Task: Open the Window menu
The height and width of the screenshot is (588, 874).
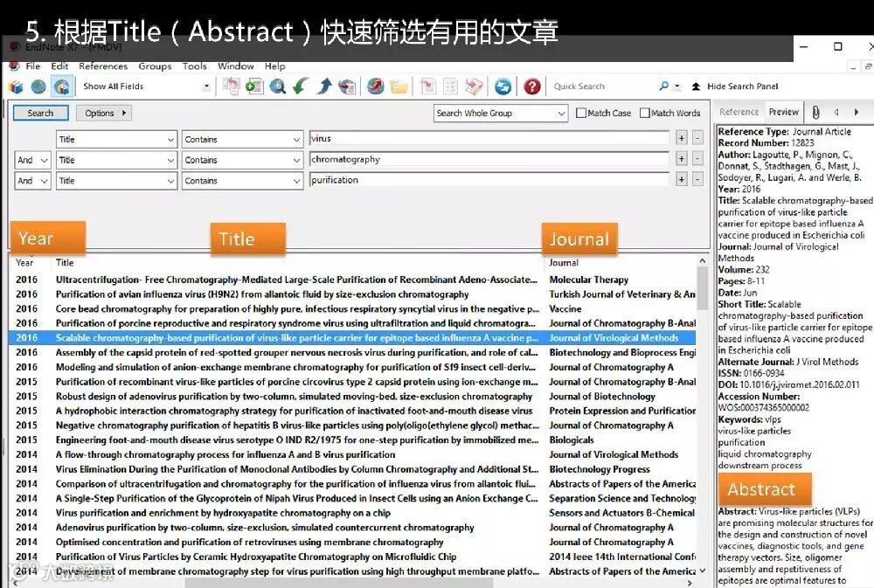Action: coord(236,66)
